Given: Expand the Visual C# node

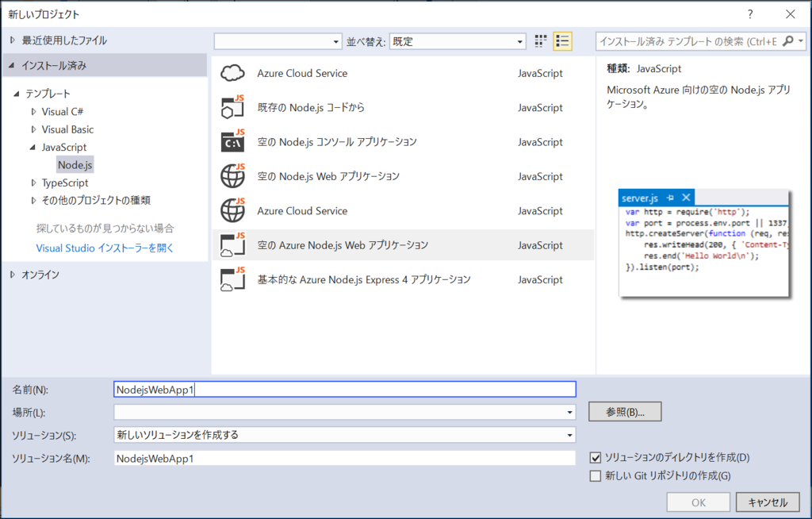Looking at the screenshot, I should click(33, 111).
